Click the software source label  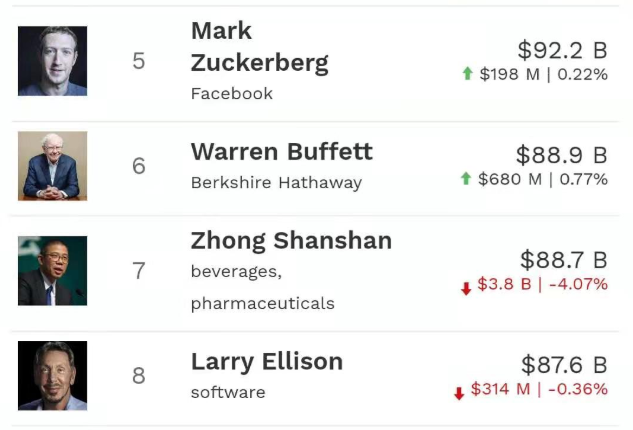coord(228,392)
